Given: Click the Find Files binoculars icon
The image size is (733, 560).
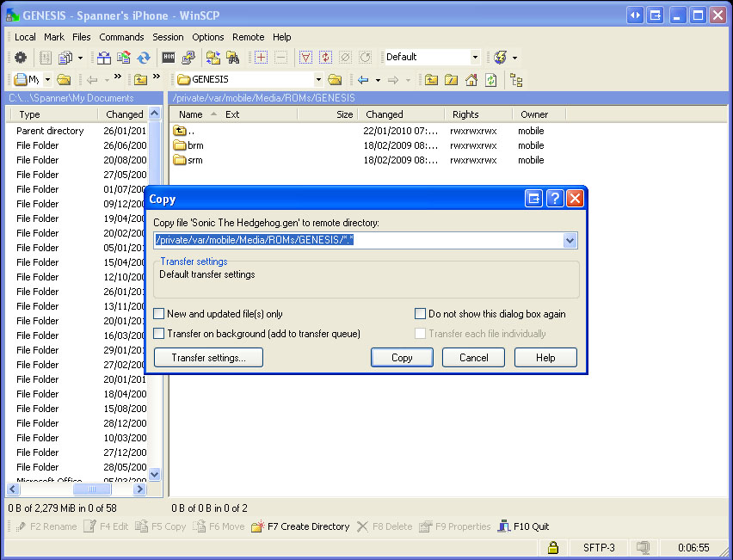Looking at the screenshot, I should [233, 58].
